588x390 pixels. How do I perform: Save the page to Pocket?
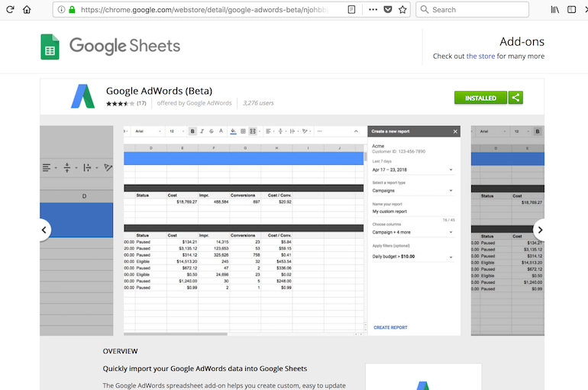tap(388, 9)
